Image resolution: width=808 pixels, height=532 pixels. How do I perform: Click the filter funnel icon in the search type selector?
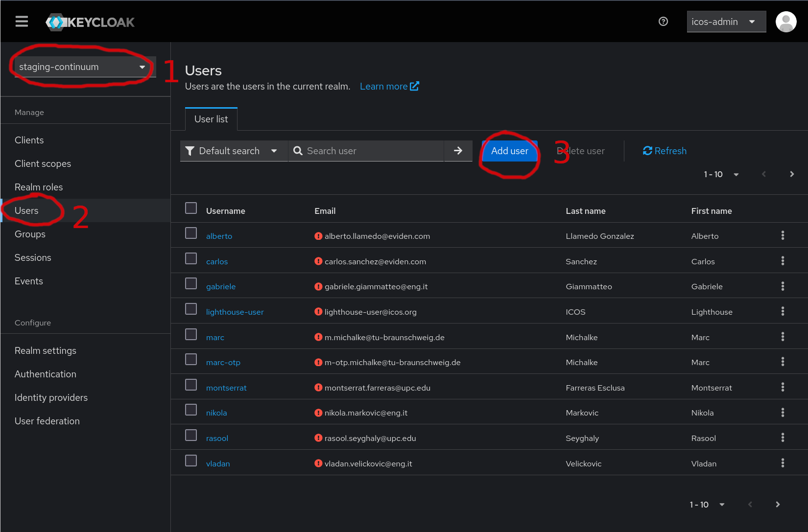tap(190, 151)
